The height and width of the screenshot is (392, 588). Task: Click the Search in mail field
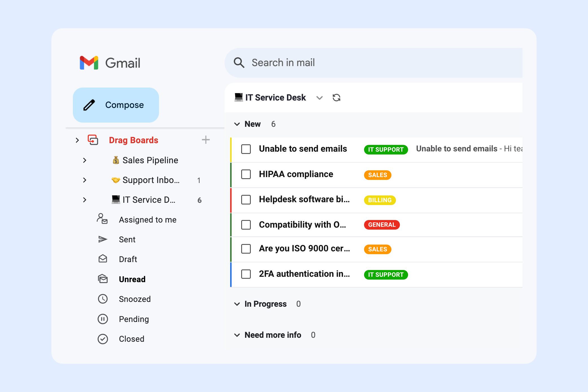[373, 63]
